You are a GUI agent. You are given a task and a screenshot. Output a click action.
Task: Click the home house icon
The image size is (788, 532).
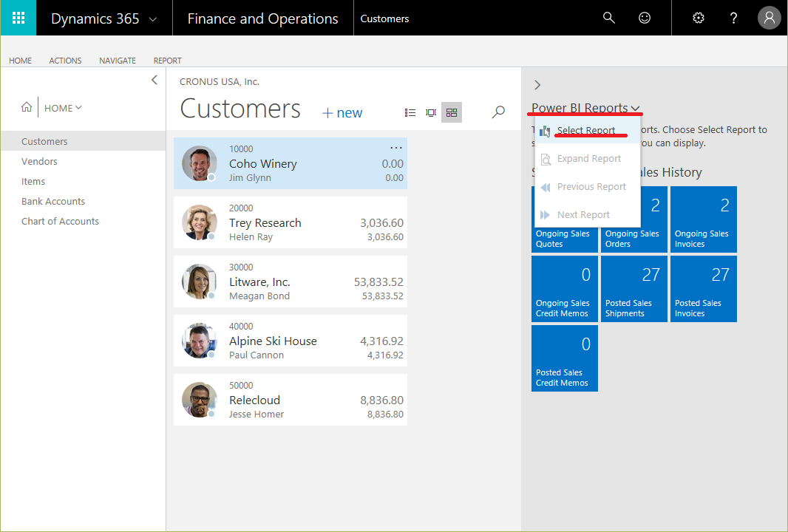point(27,107)
